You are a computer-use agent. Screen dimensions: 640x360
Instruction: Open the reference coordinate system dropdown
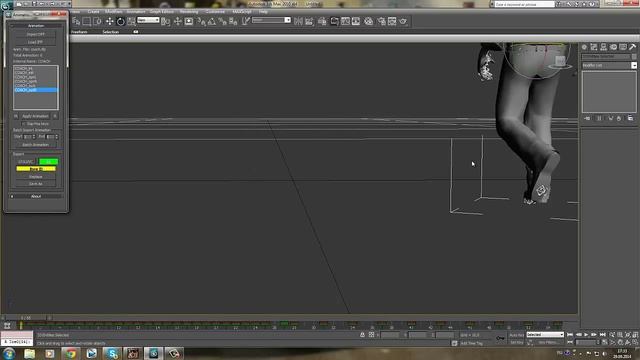click(148, 20)
